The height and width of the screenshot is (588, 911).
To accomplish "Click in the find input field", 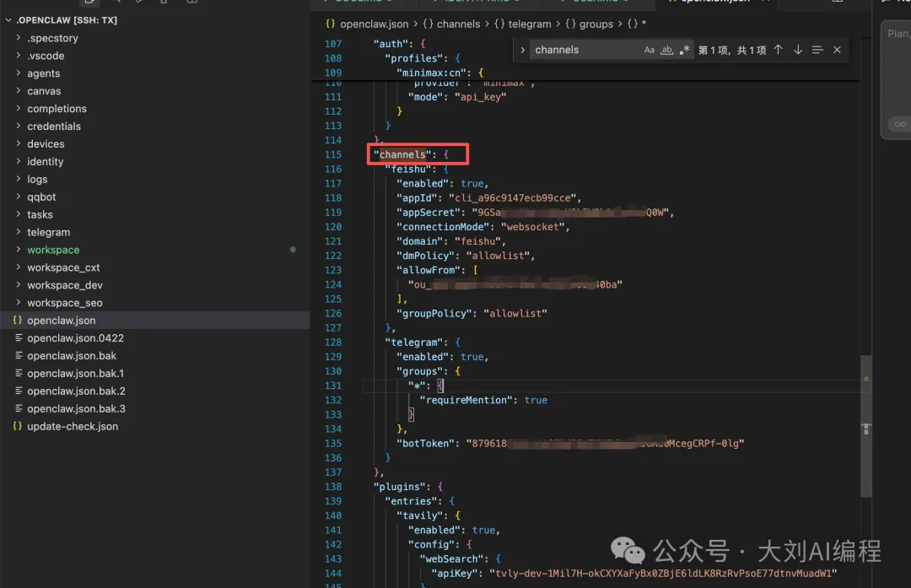I will click(582, 50).
